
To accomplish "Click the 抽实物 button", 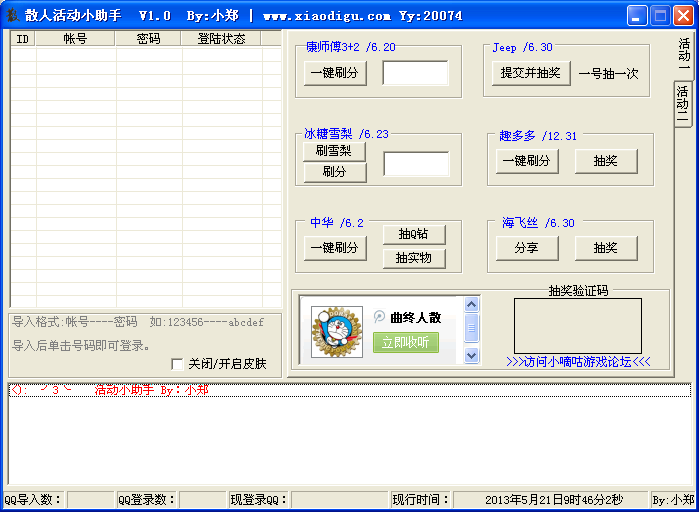I will click(414, 258).
